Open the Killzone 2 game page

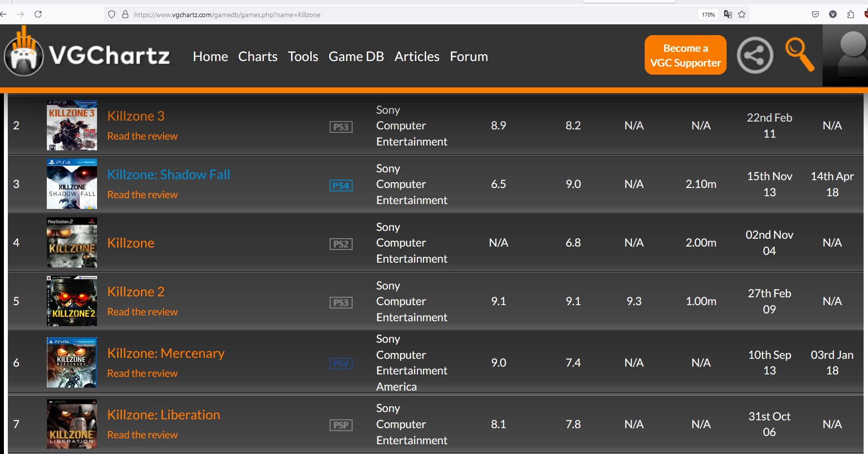click(136, 292)
